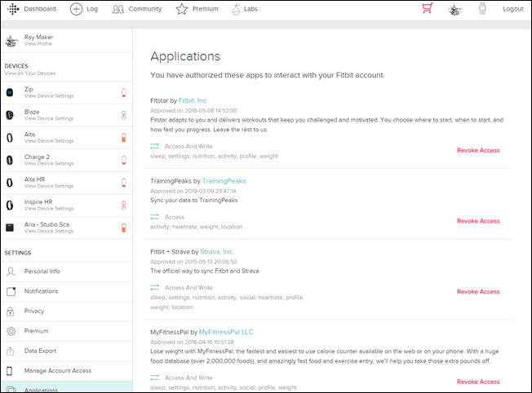Open the Labs menu item
This screenshot has height=393, width=532.
tap(250, 9)
